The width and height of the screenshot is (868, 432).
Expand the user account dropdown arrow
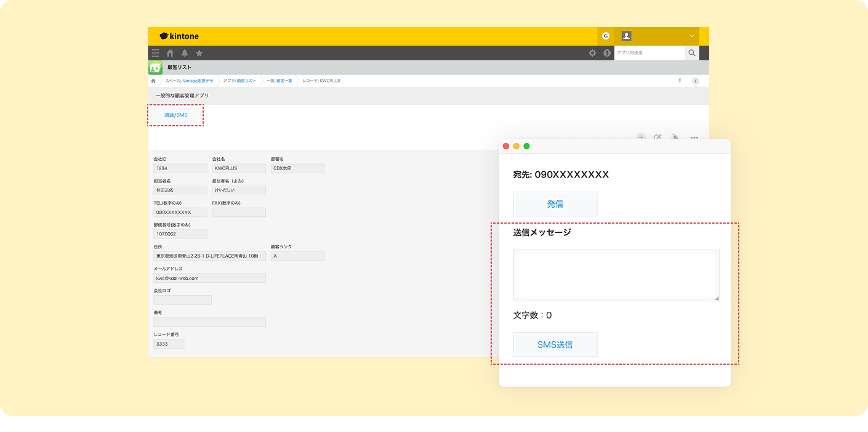pos(692,36)
